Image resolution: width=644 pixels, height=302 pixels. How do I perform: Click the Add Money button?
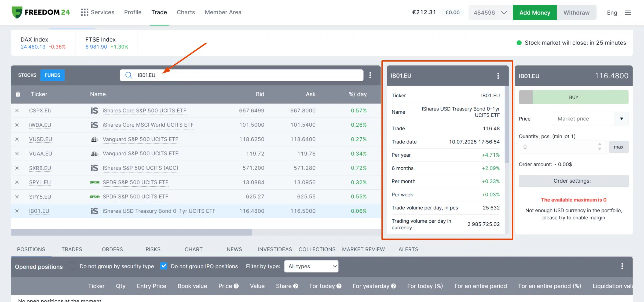[535, 13]
